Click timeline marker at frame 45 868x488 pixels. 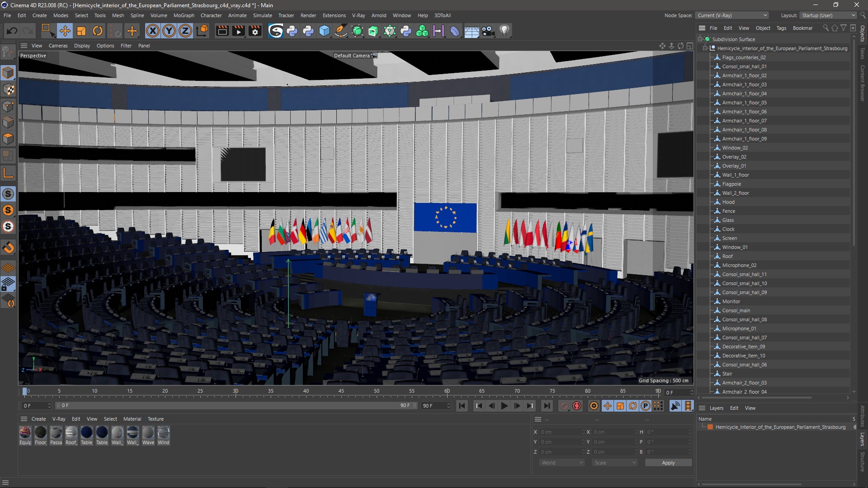(341, 391)
